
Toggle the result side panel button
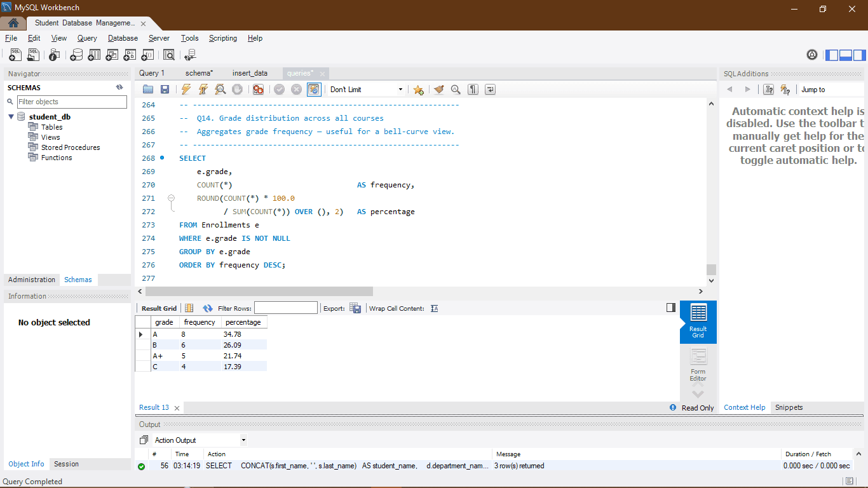coord(671,308)
